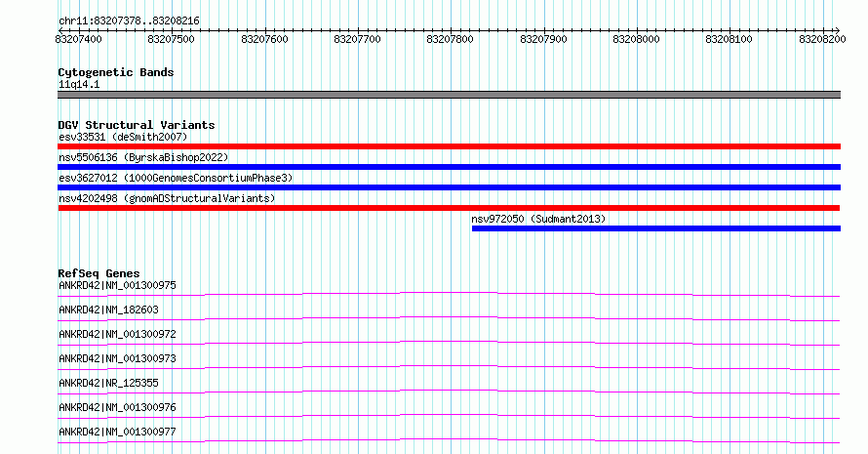Click ruler position 83208200
Viewport: 868px width, 454px height.
pos(822,39)
